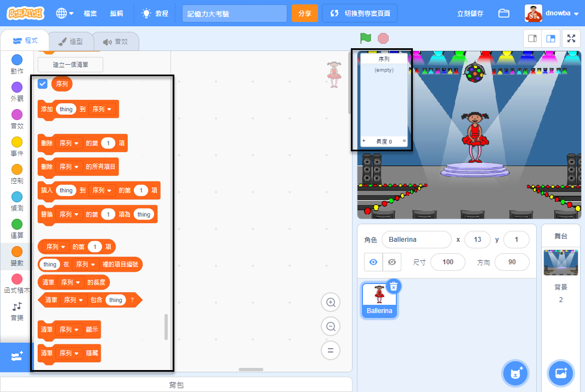The width and height of the screenshot is (585, 392).
Task: Hide Ballerina sprite with crossed-eye toggle
Action: click(392, 262)
